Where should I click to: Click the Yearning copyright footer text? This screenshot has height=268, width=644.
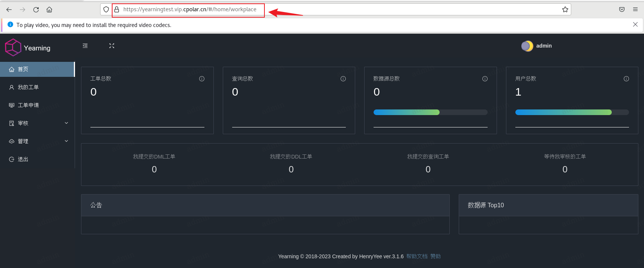tap(341, 256)
